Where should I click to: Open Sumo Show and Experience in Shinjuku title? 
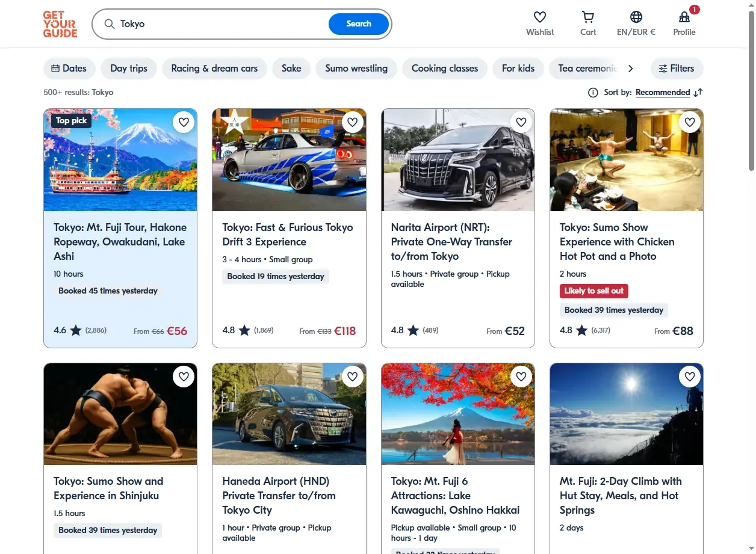(108, 488)
